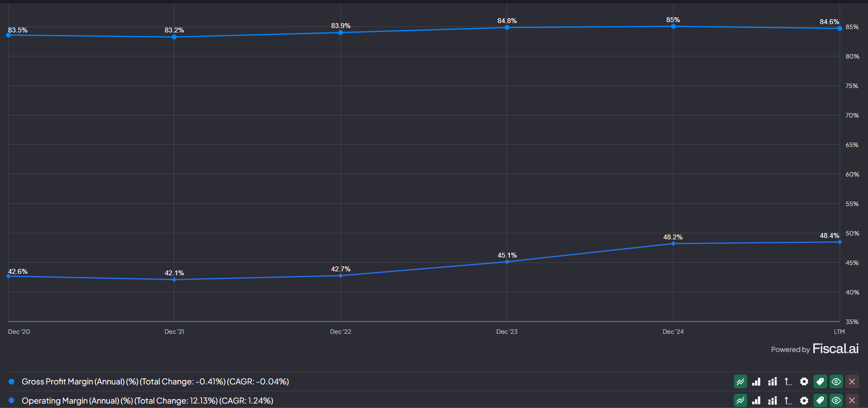Screen dimensions: 868x408
Task: Click the Gross Profit Margin legend color dot
Action: pyautogui.click(x=11, y=381)
